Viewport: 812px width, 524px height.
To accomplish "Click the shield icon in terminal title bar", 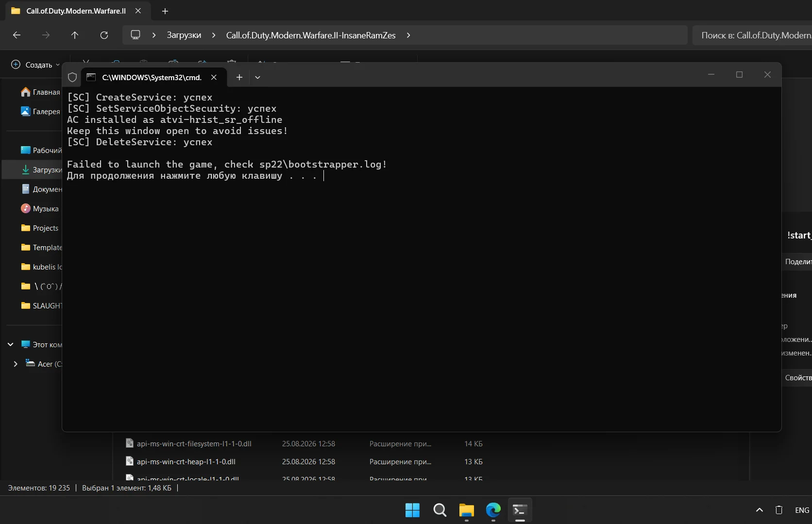I will 72,77.
